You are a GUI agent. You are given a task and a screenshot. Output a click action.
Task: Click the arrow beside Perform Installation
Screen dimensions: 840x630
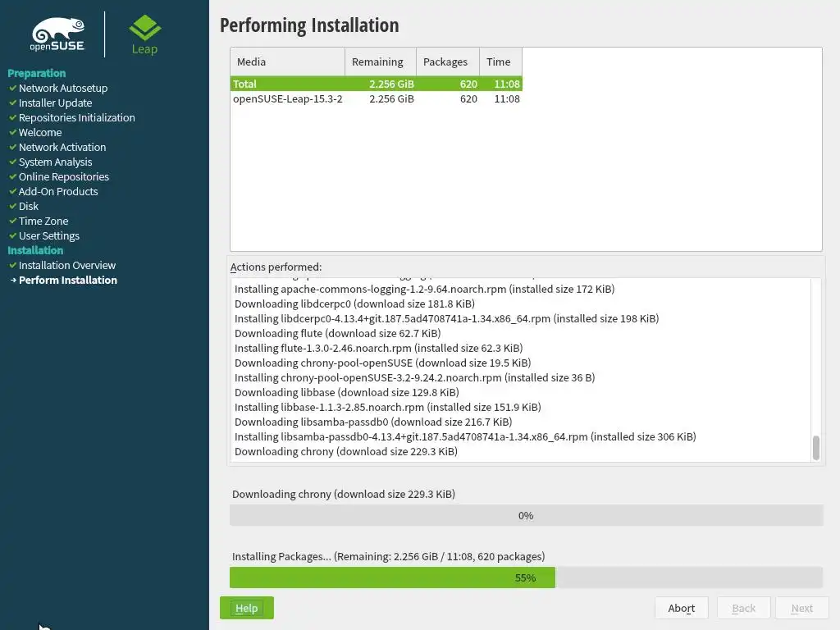[13, 281]
